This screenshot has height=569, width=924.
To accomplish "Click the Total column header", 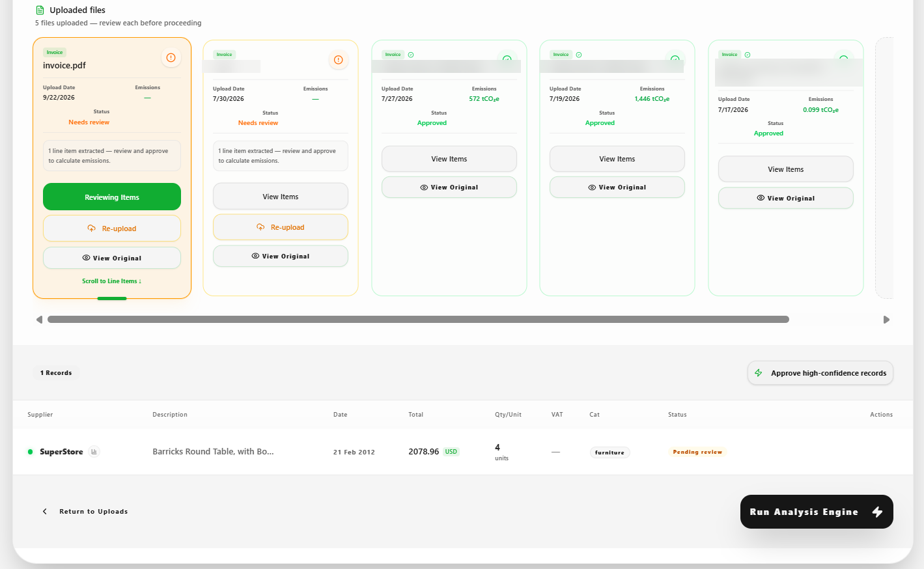I will coord(416,415).
